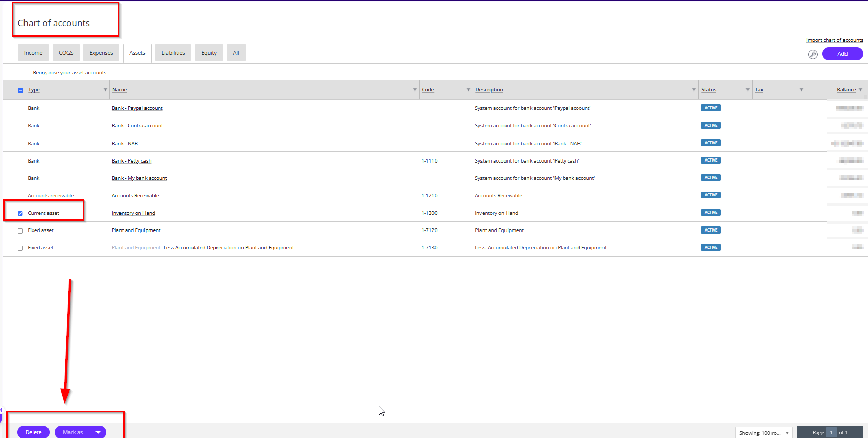Switch to the Equity tab
This screenshot has height=438, width=868.
tap(209, 53)
